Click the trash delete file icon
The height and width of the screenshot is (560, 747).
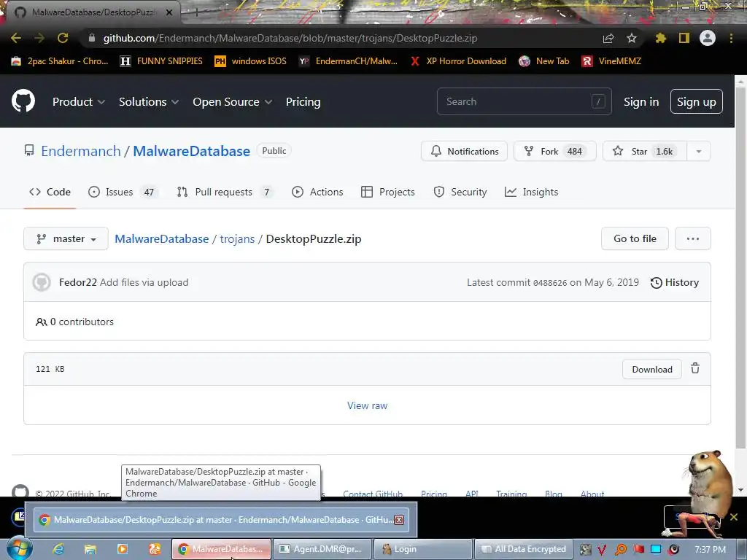[695, 368]
